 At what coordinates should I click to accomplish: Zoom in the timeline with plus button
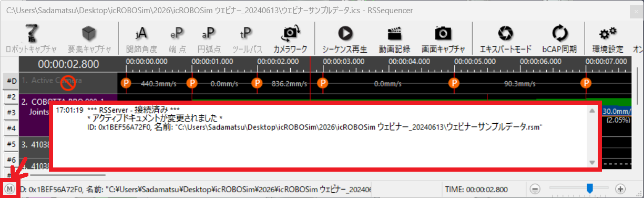click(620, 189)
